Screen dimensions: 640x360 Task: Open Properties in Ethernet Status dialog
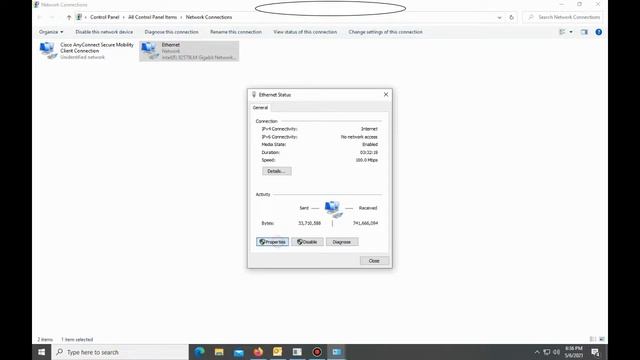(x=272, y=242)
